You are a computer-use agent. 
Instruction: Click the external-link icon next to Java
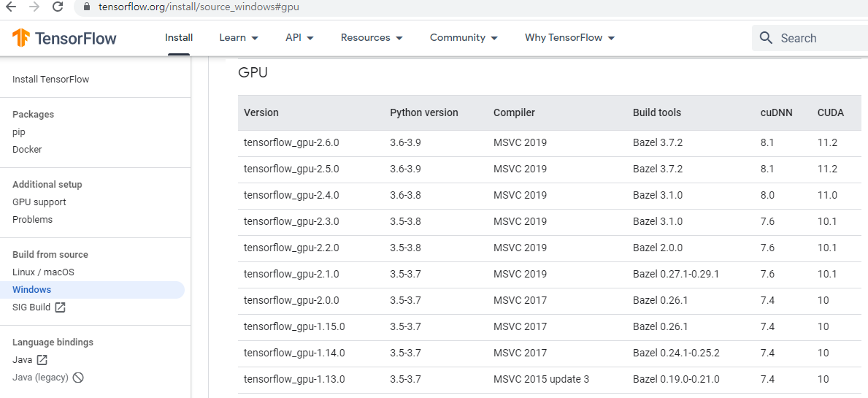[x=42, y=360]
